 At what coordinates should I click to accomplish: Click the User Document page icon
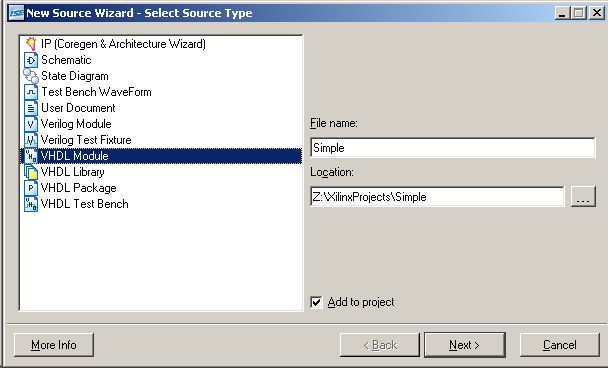31,108
